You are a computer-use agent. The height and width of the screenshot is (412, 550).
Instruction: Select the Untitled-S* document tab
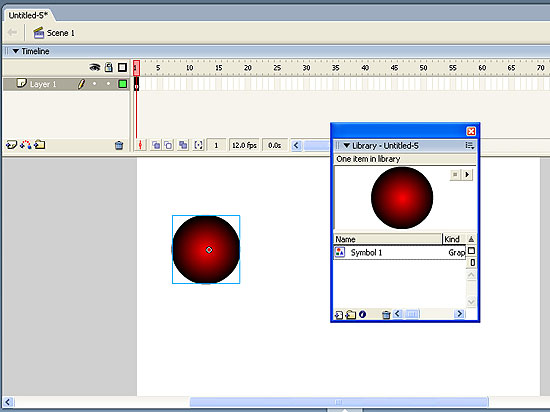(x=28, y=15)
